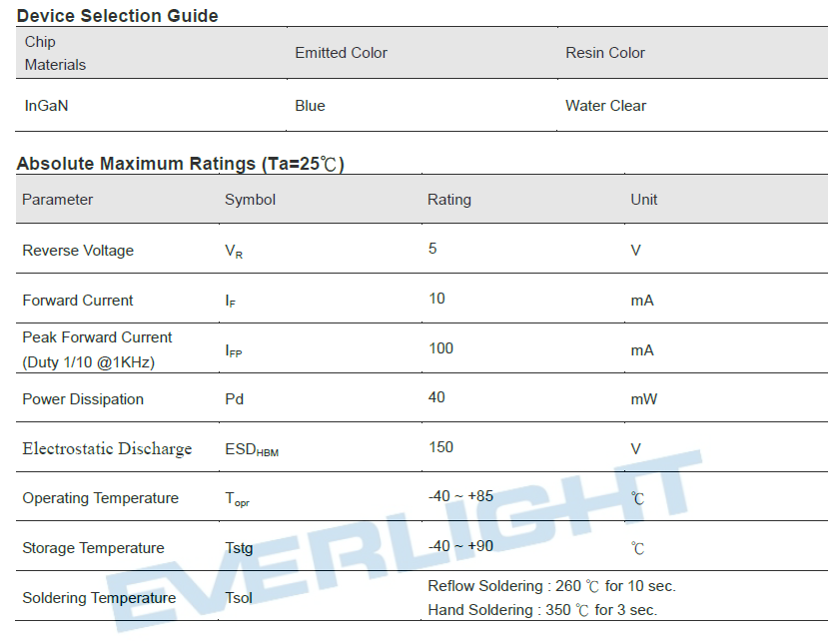The height and width of the screenshot is (641, 840).
Task: Click the ESD HBM symbol
Action: point(252,449)
